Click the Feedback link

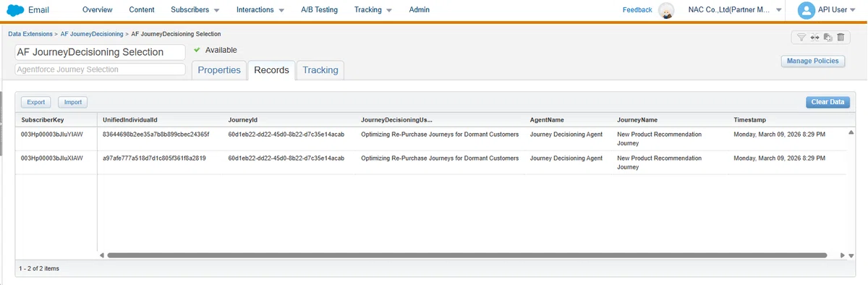tap(637, 10)
